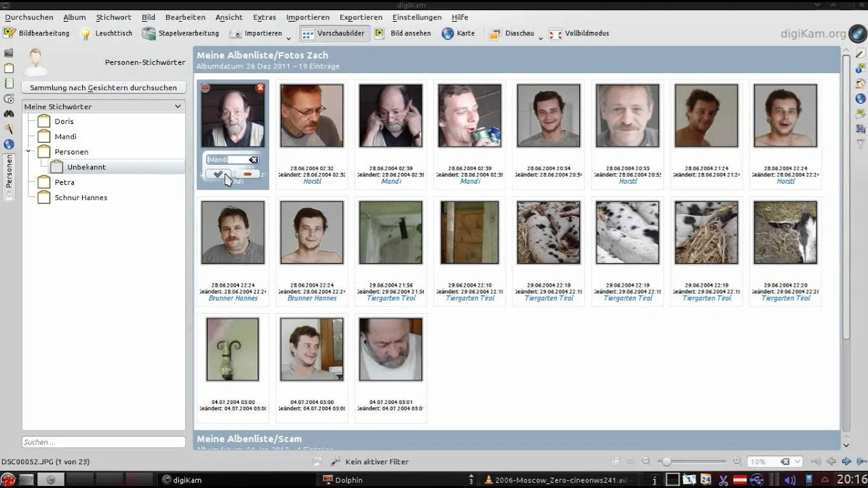The image size is (868, 488).
Task: Clear the Mandi name input field
Action: (x=254, y=160)
